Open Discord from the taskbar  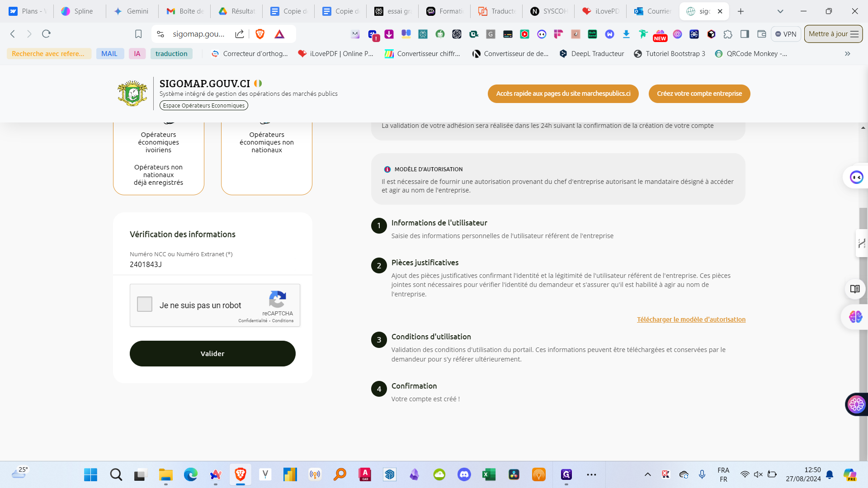point(464,474)
